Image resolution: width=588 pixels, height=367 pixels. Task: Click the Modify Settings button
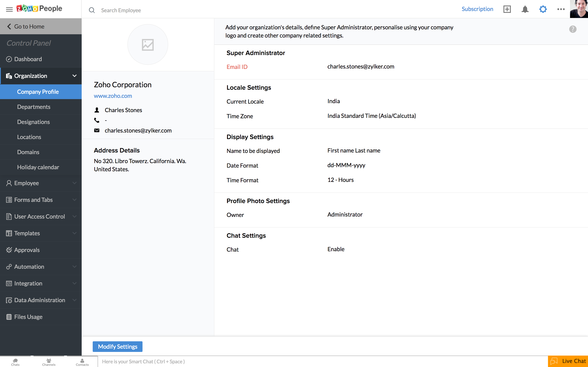pyautogui.click(x=118, y=346)
